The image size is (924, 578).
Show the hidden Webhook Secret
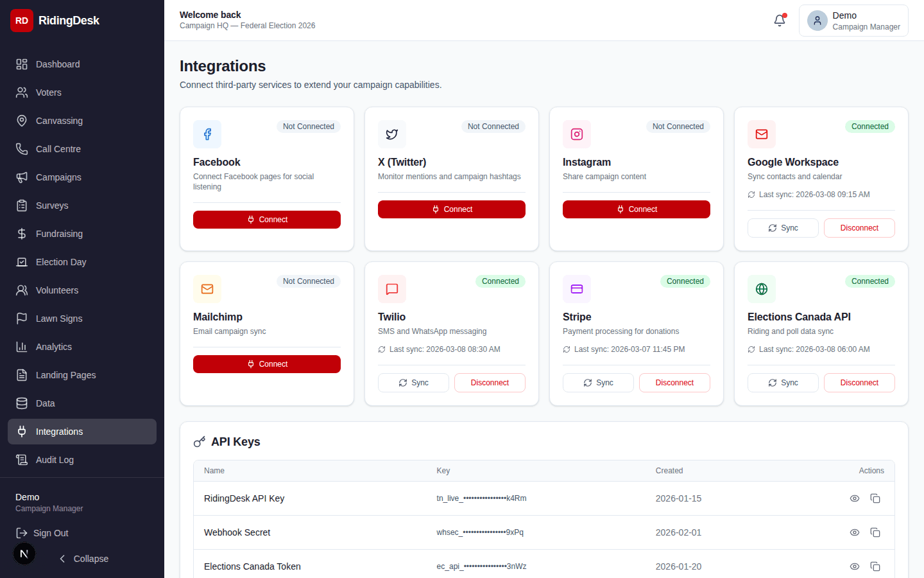[x=854, y=532]
